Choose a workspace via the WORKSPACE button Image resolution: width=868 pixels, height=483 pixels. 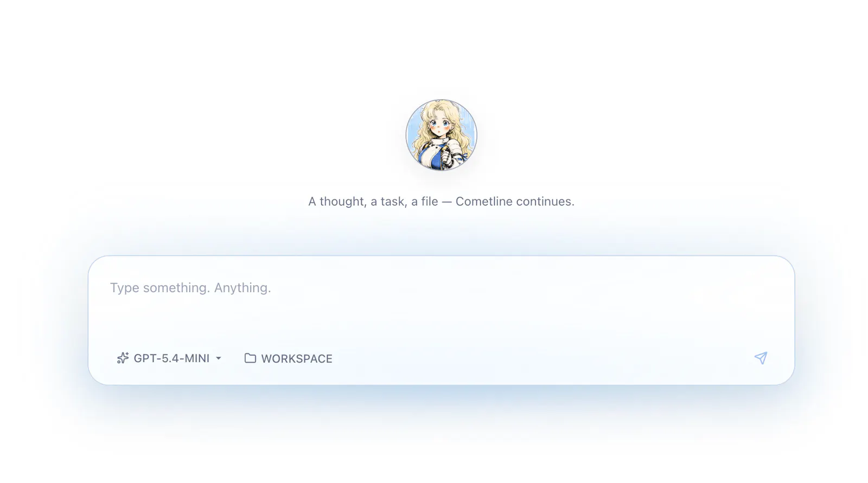click(x=288, y=358)
